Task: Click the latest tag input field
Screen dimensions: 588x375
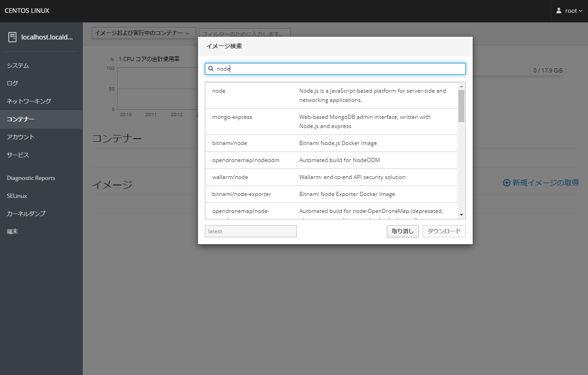Action: 251,231
